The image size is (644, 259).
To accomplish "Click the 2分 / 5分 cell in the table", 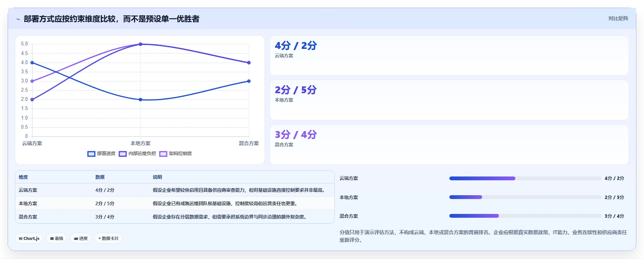I will pyautogui.click(x=105, y=204).
